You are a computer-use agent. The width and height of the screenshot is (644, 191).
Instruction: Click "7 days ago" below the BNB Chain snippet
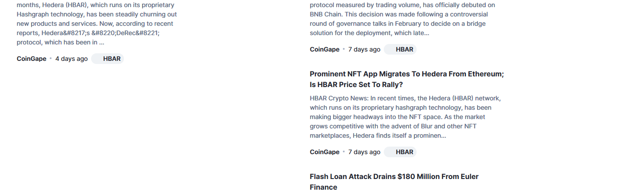click(x=364, y=49)
